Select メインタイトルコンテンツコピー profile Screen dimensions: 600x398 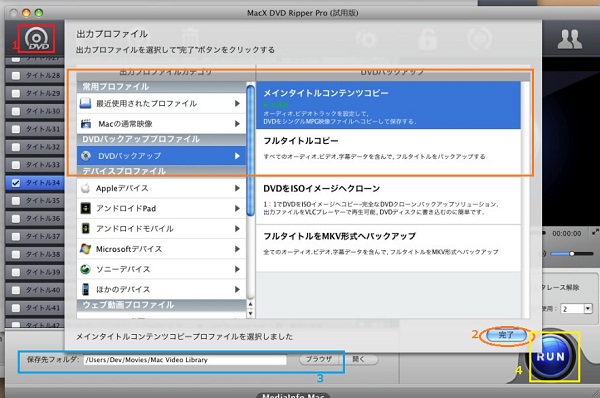tap(388, 105)
